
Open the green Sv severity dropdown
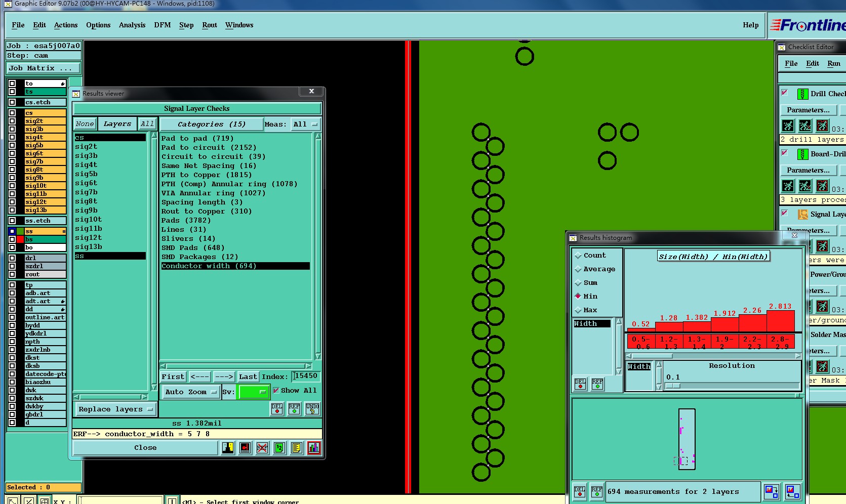[254, 392]
